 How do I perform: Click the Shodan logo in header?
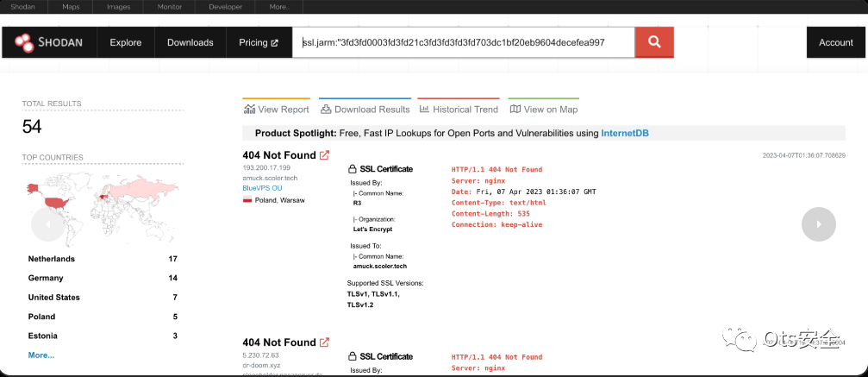point(47,42)
